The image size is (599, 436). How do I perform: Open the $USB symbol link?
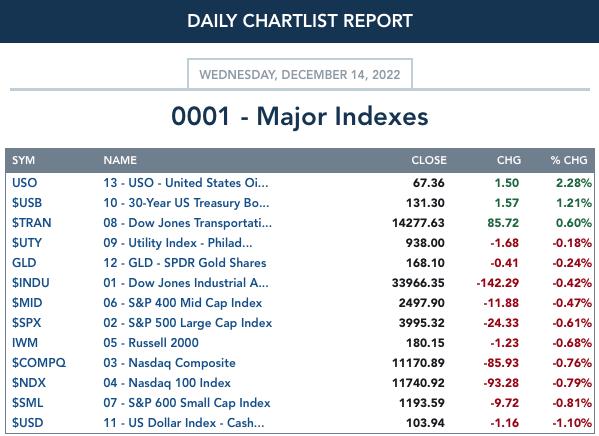pos(27,203)
